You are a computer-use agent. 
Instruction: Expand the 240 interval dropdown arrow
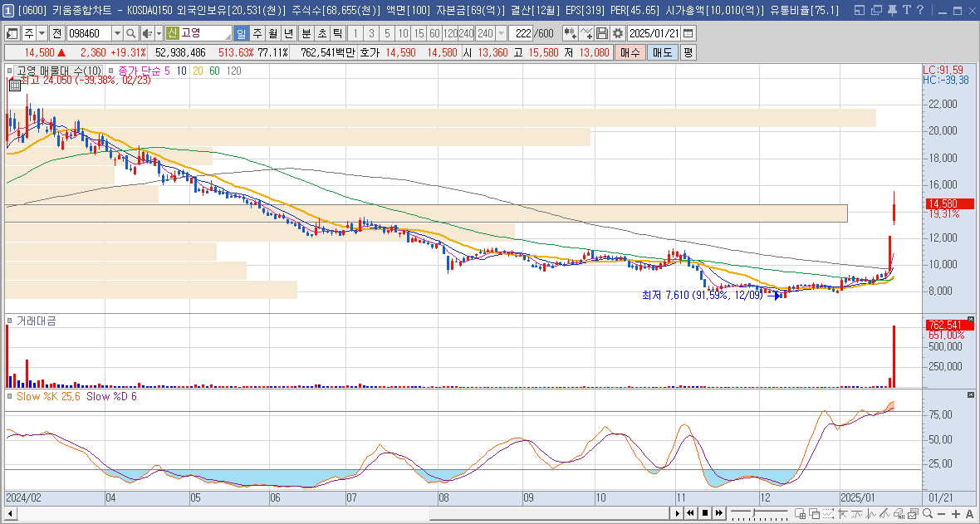pyautogui.click(x=502, y=33)
